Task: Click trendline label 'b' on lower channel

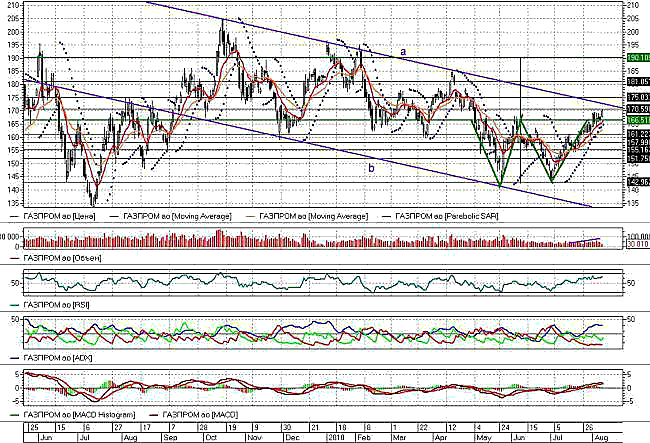Action: tap(371, 168)
